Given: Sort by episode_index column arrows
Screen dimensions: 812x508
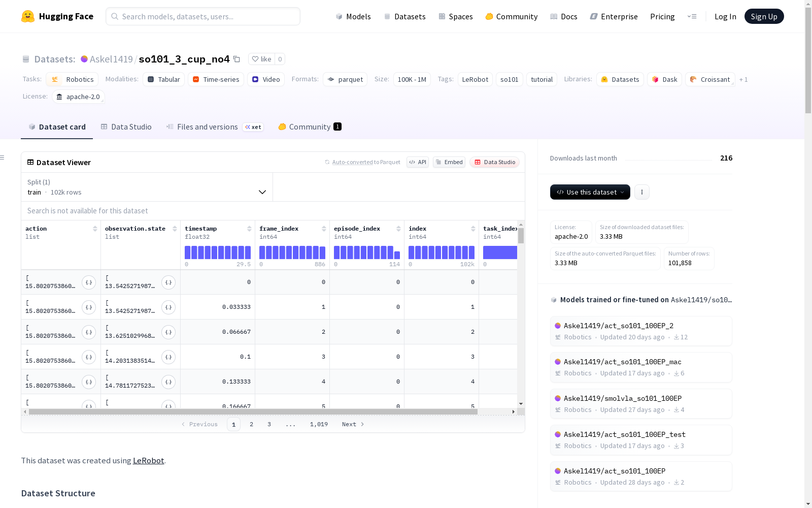Looking at the screenshot, I should point(398,229).
